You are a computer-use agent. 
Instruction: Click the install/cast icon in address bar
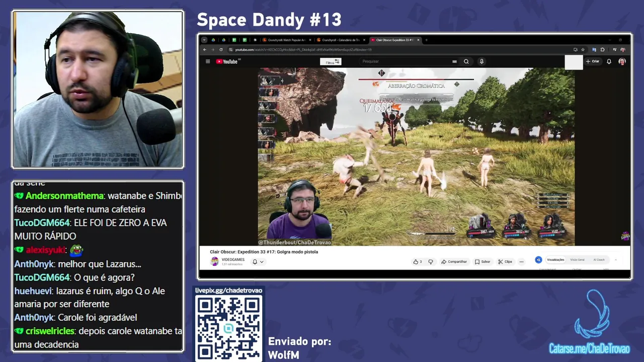point(575,50)
